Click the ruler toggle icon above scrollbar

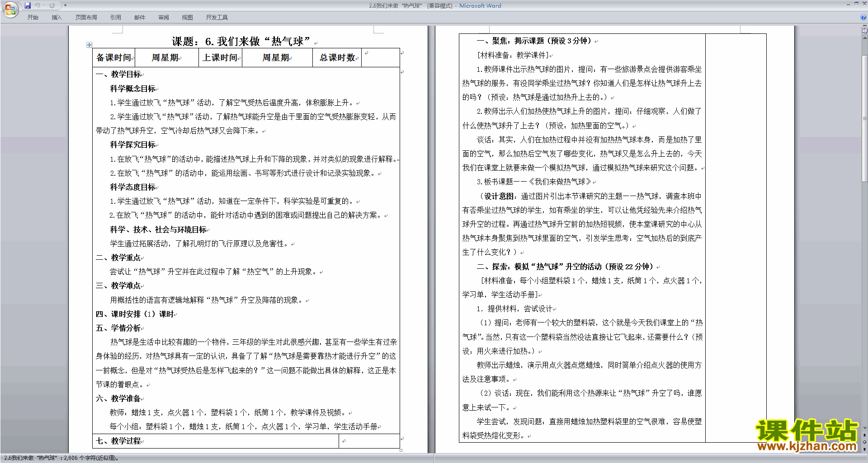(x=865, y=31)
